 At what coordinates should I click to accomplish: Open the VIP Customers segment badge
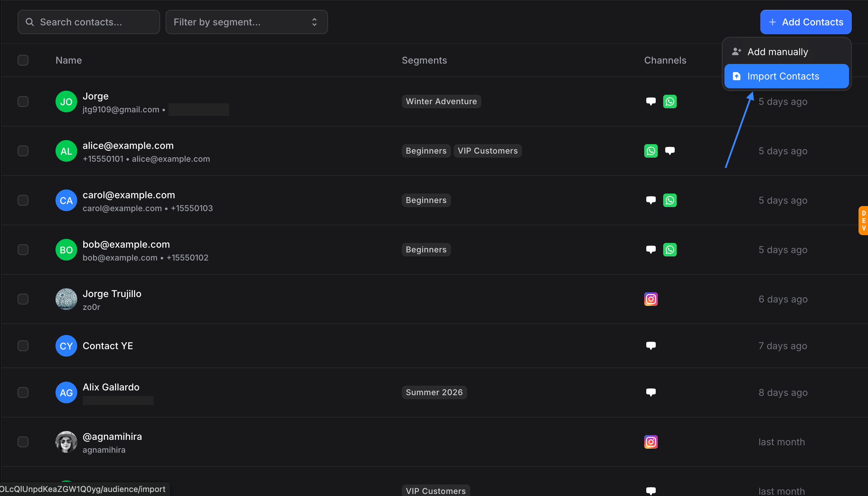487,151
